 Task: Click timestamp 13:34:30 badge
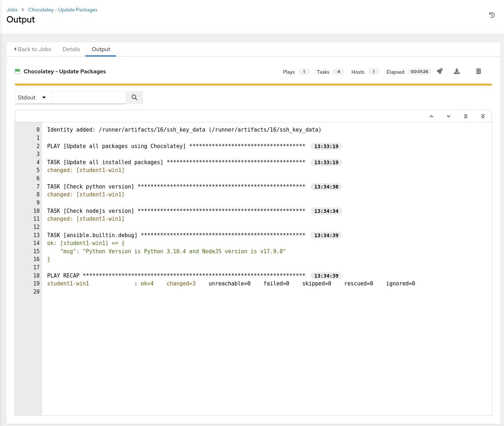click(326, 187)
